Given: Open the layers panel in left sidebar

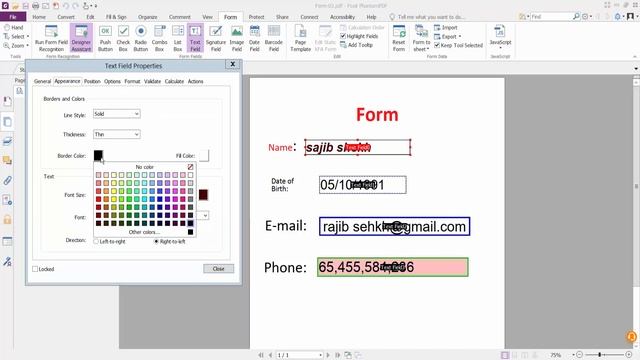Looking at the screenshot, I should click(7, 141).
